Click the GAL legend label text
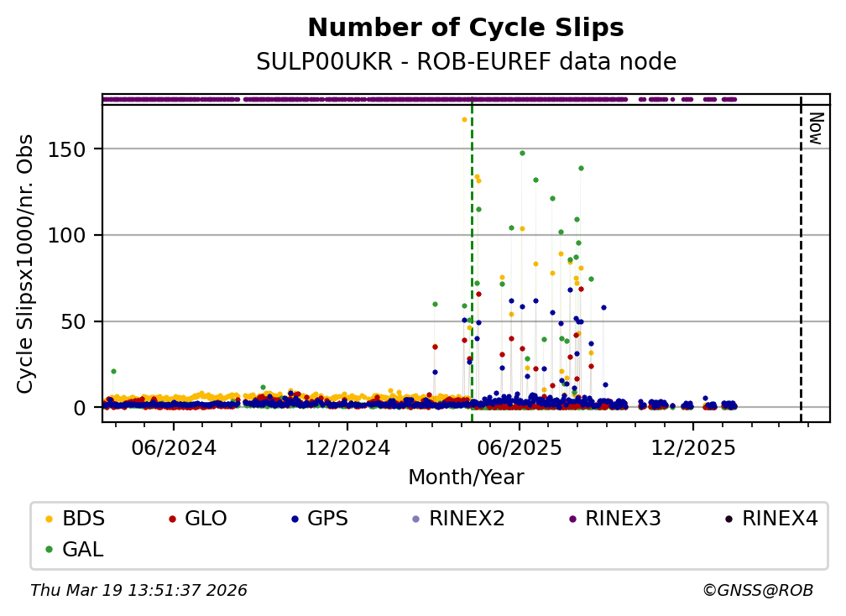Image resolution: width=846 pixels, height=616 pixels. pos(83,550)
